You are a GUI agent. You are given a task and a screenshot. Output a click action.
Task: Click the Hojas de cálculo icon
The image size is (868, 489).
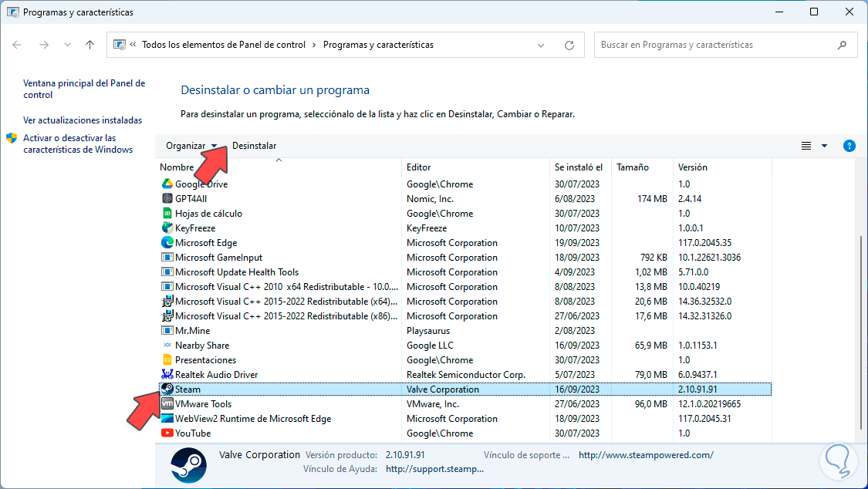click(x=167, y=213)
